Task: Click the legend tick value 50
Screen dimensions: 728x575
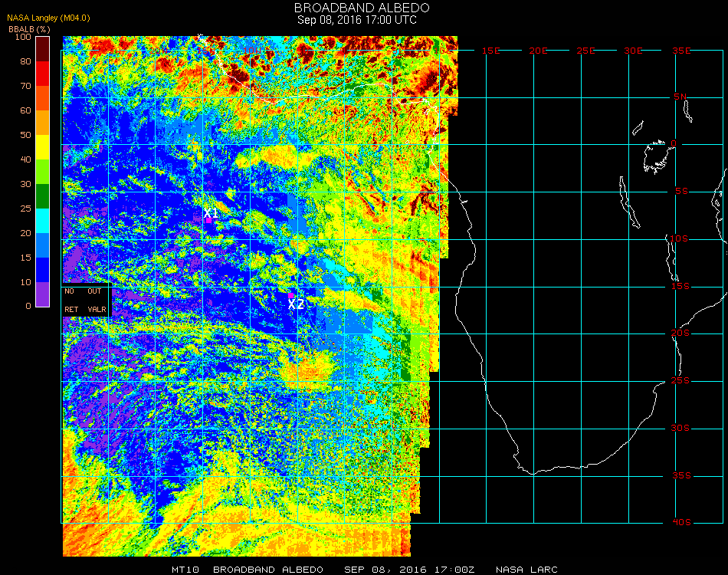Action: (x=25, y=135)
